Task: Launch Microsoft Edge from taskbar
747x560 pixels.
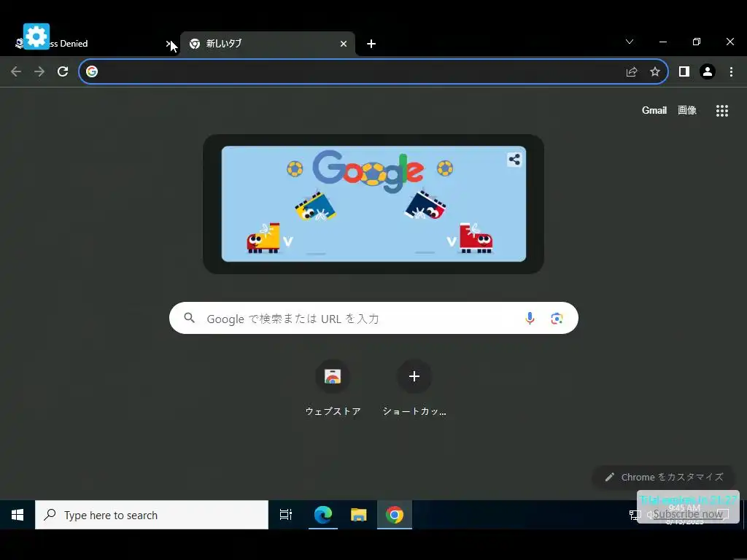Action: pos(323,515)
